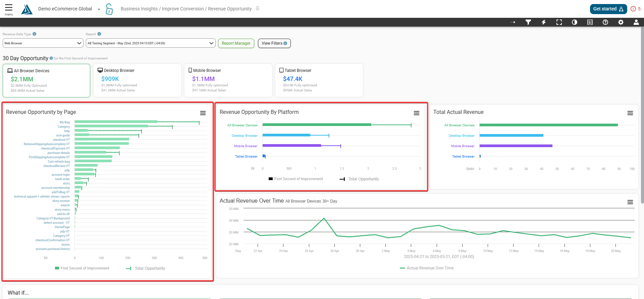The height and width of the screenshot is (299, 644).
Task: Click the My Bag page label
Action: tap(65, 122)
